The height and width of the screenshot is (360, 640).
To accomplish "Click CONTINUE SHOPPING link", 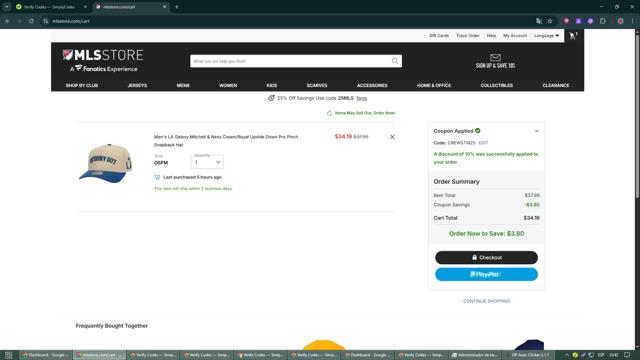I will [x=486, y=301].
